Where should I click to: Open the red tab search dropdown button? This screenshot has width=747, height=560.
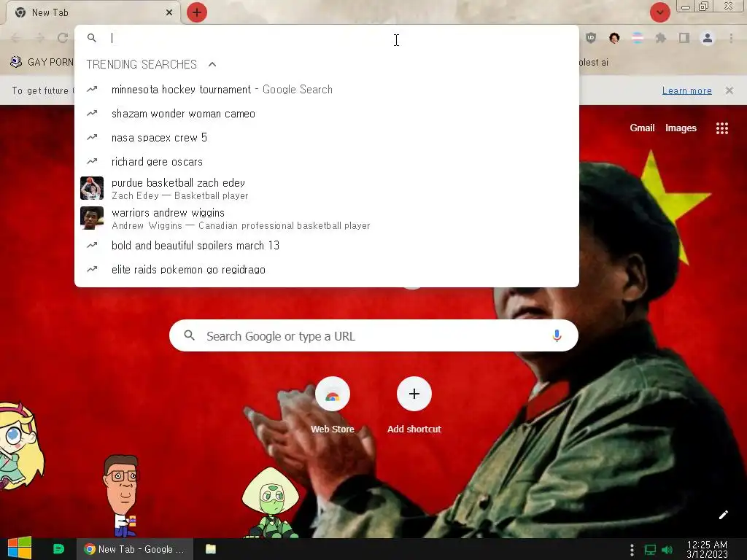[x=659, y=12]
